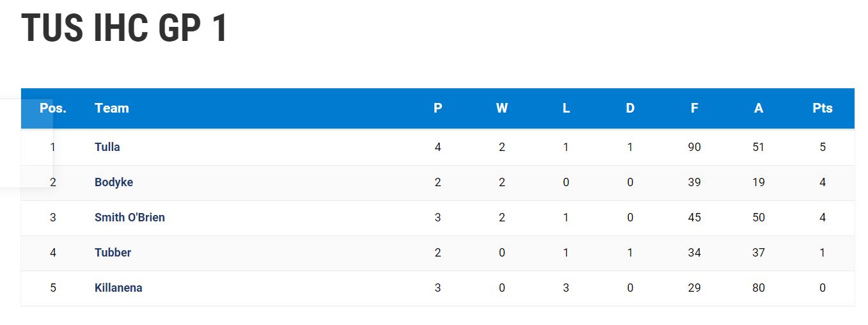Select Tulla's points value of 5
868x325 pixels.
[x=823, y=147]
